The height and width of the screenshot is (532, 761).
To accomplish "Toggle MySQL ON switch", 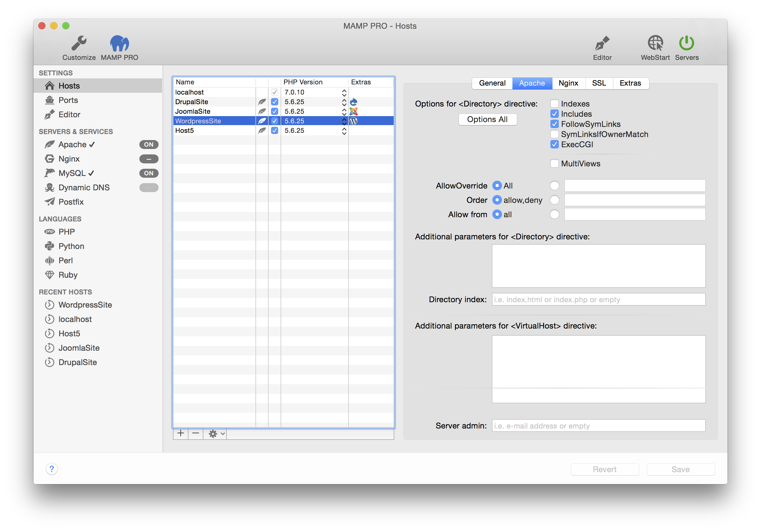I will pos(149,173).
